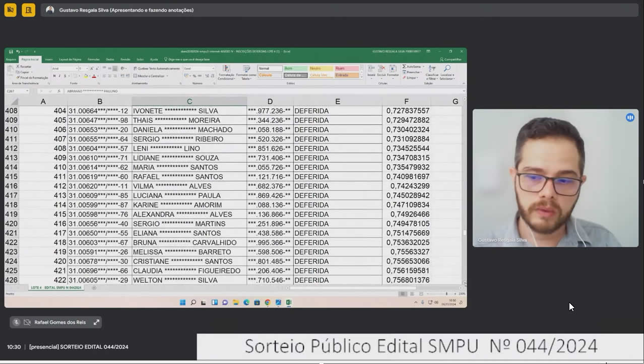Screen dimensions: 644x364
Task: Select the LOTE 4 sheet tab
Action: point(56,288)
